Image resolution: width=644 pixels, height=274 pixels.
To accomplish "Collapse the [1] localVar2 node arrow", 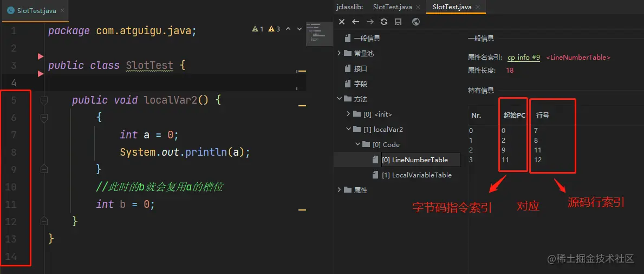I will [348, 129].
